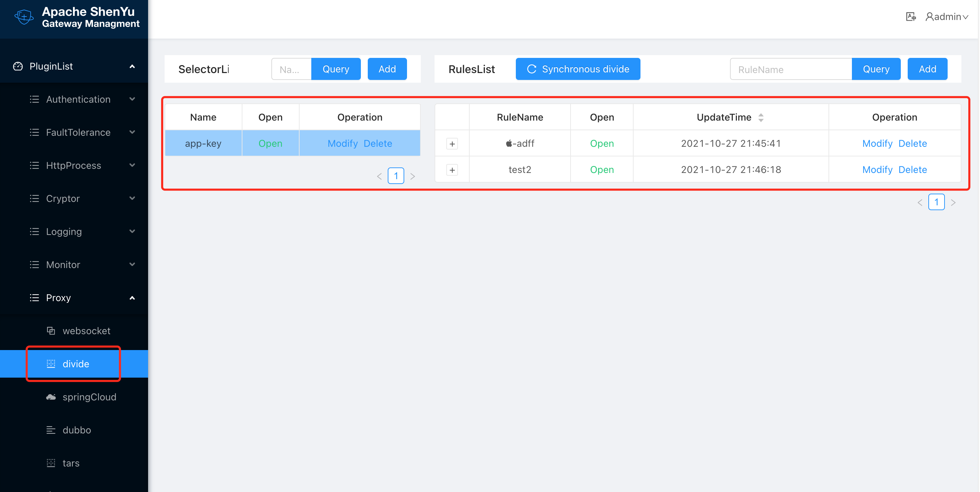Select the divide plugin menu item
Image resolution: width=980 pixels, height=492 pixels.
click(x=76, y=364)
